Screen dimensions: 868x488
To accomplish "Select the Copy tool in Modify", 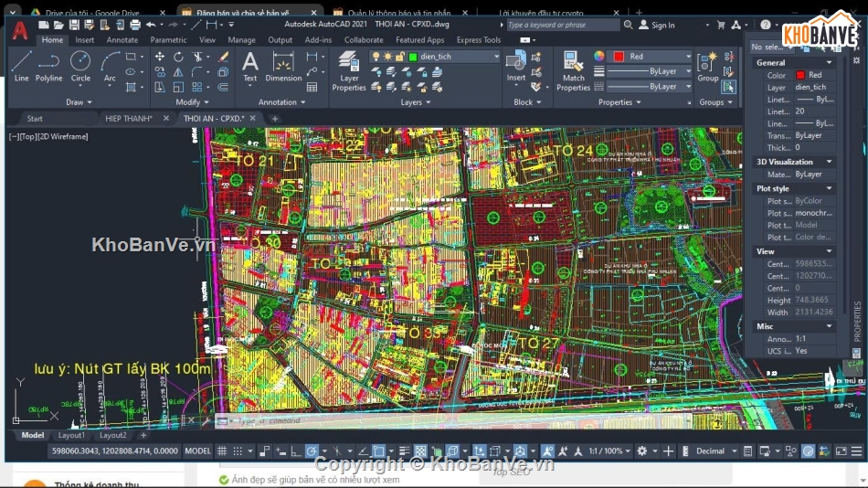I will [x=159, y=71].
